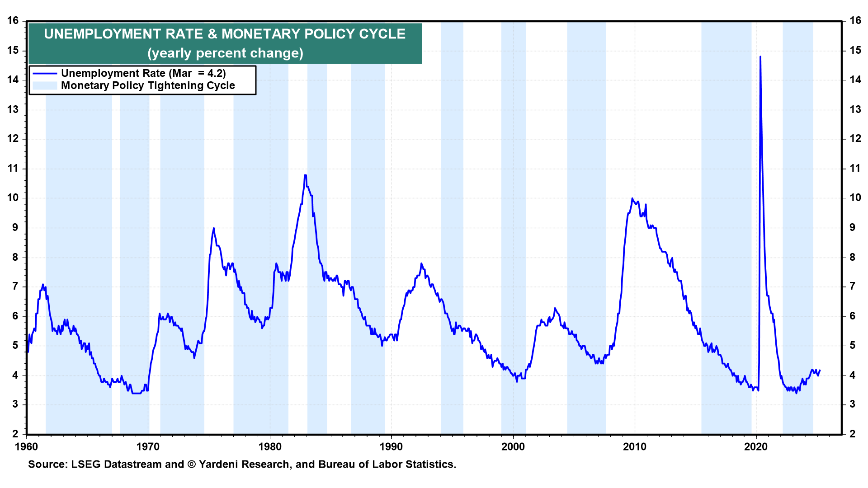Click the 1960 x-axis label
Viewport: 868px width, 488px height.
[x=27, y=447]
